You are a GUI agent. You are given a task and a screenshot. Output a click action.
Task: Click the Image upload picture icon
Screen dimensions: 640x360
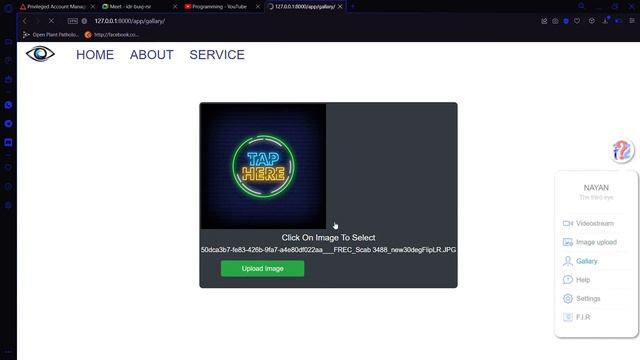point(568,242)
